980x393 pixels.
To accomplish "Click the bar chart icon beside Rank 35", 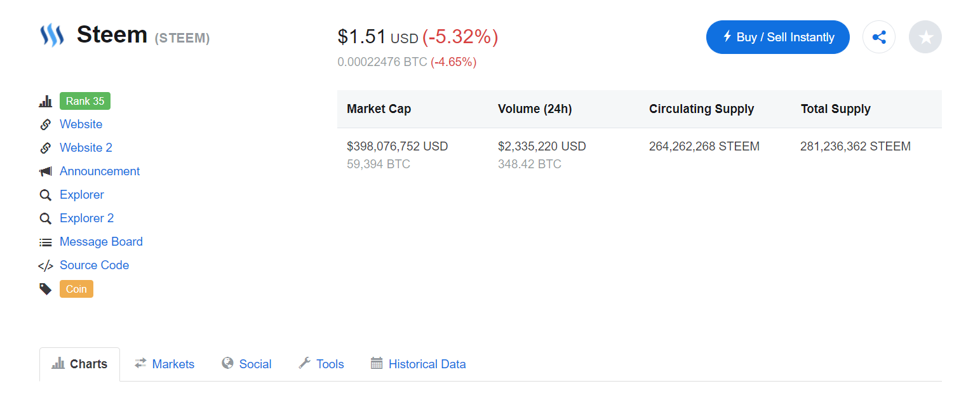I will click(x=46, y=101).
